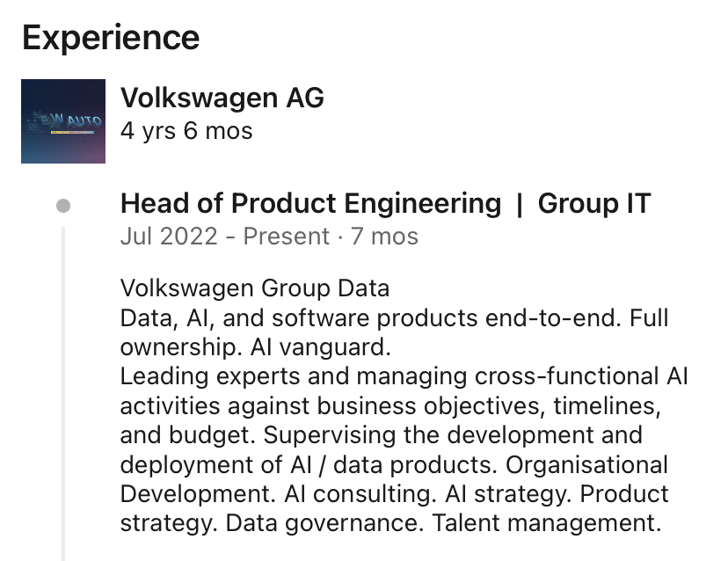
Task: Select the "4 yrs 6 mos" total duration
Action: click(186, 131)
